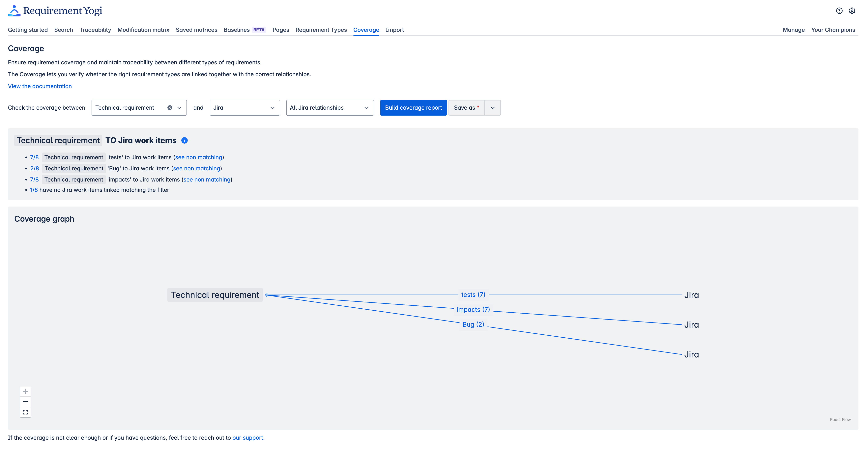Click see non matching for 'Bug'
868x450 pixels.
(x=196, y=168)
